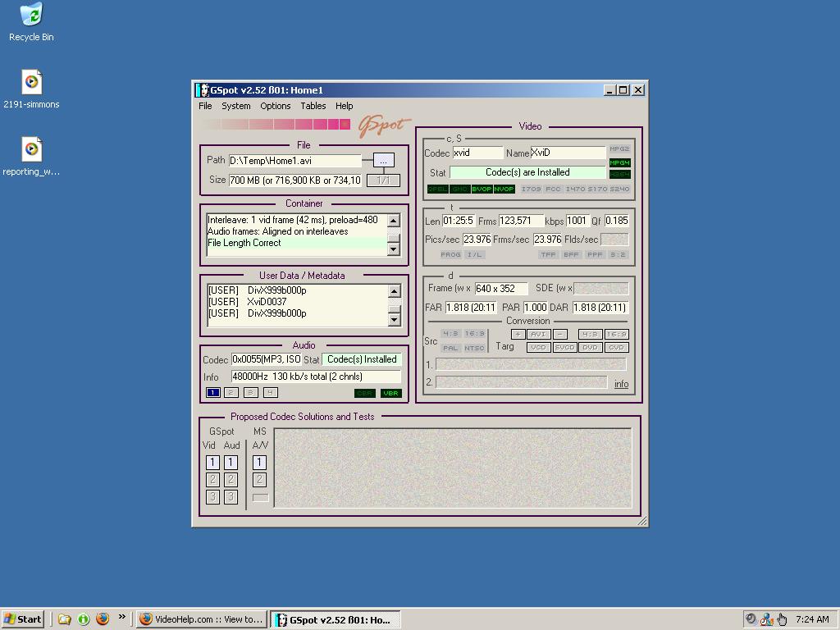Select audio stream 2 button

231,393
